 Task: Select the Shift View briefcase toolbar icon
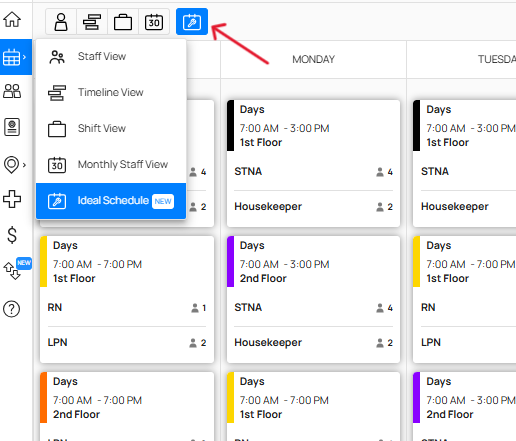pyautogui.click(x=123, y=22)
